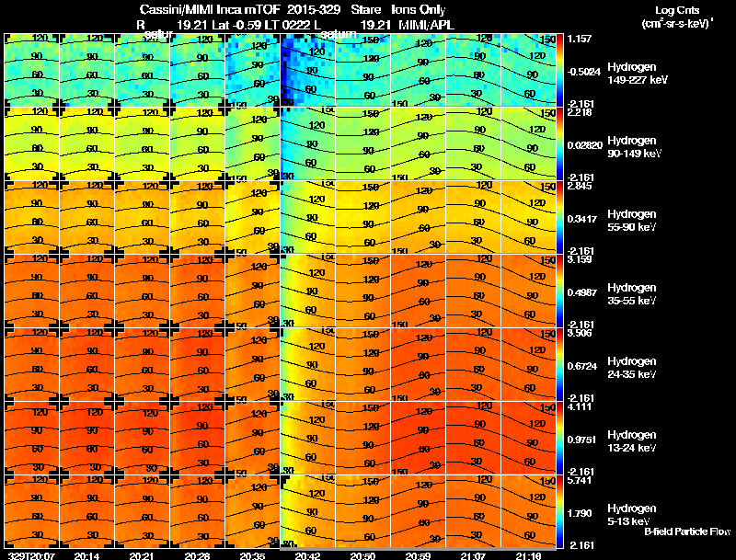Click the 'Log Cnts' colorbar heading
Image resolution: width=736 pixels, height=560 pixels.
[677, 10]
